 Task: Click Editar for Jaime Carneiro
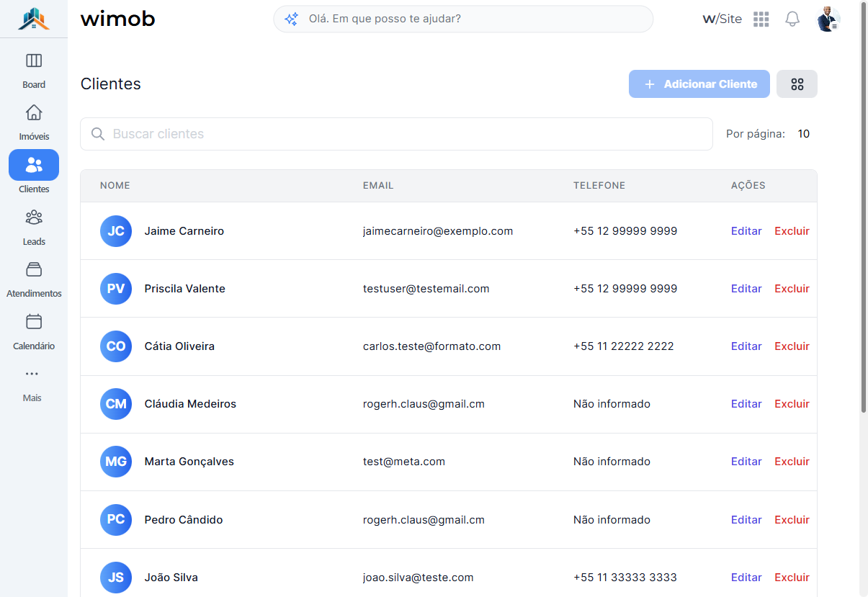(746, 231)
